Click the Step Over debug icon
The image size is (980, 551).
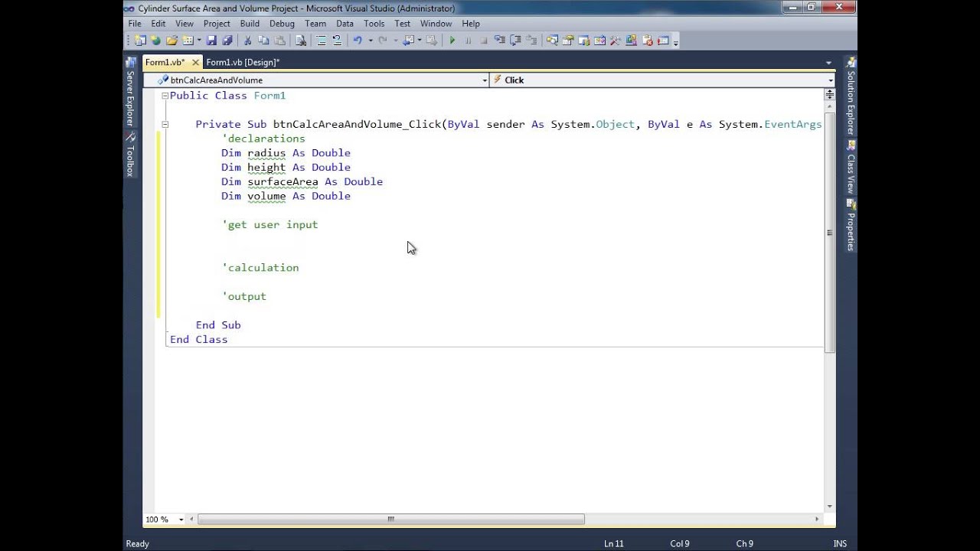515,40
